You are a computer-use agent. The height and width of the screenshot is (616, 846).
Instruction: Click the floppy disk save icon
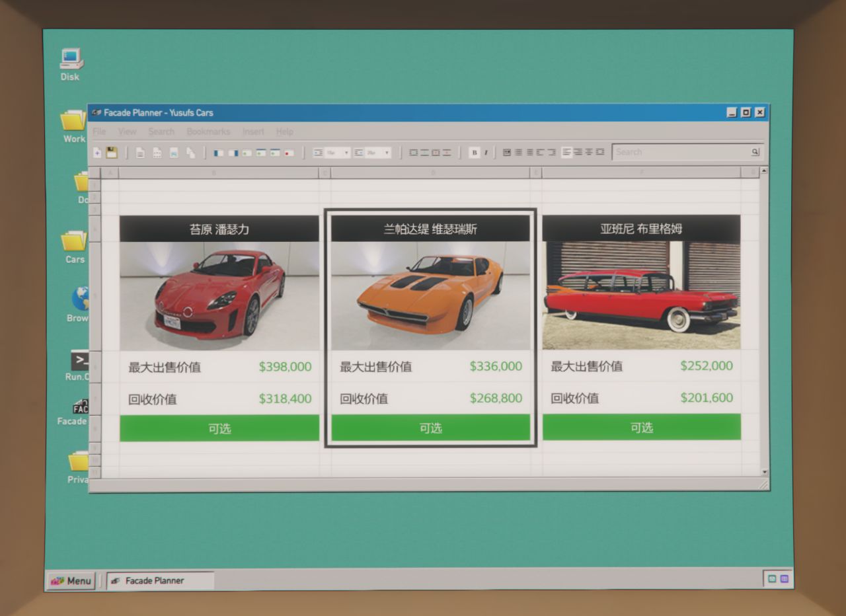tap(112, 153)
